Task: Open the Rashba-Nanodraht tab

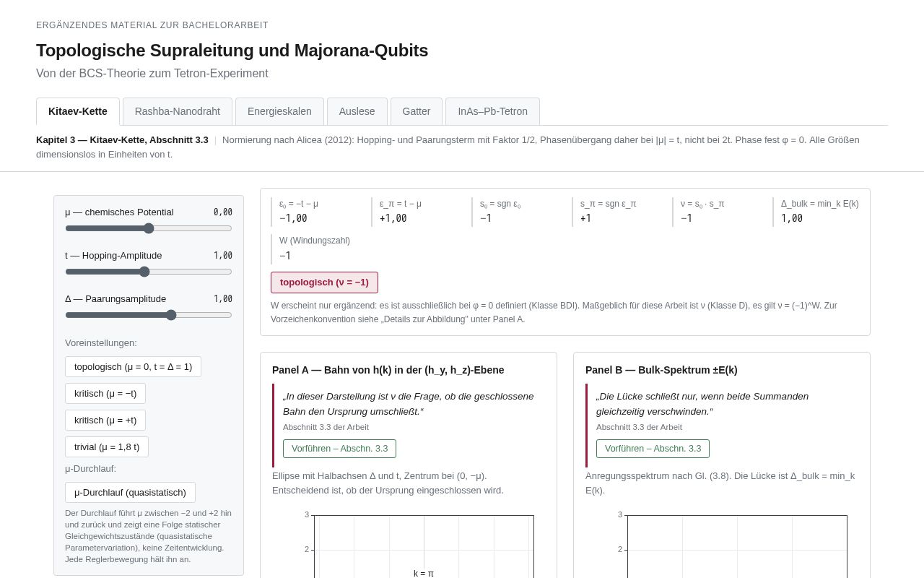Action: 178,111
